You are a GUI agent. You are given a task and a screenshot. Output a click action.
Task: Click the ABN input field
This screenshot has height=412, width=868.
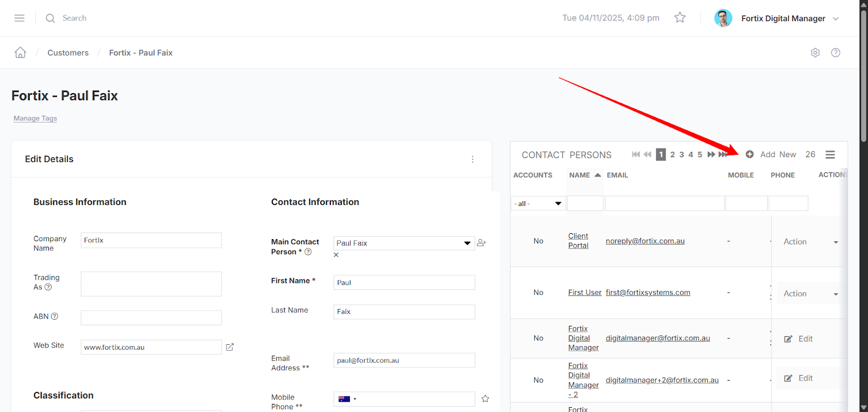[x=151, y=318]
